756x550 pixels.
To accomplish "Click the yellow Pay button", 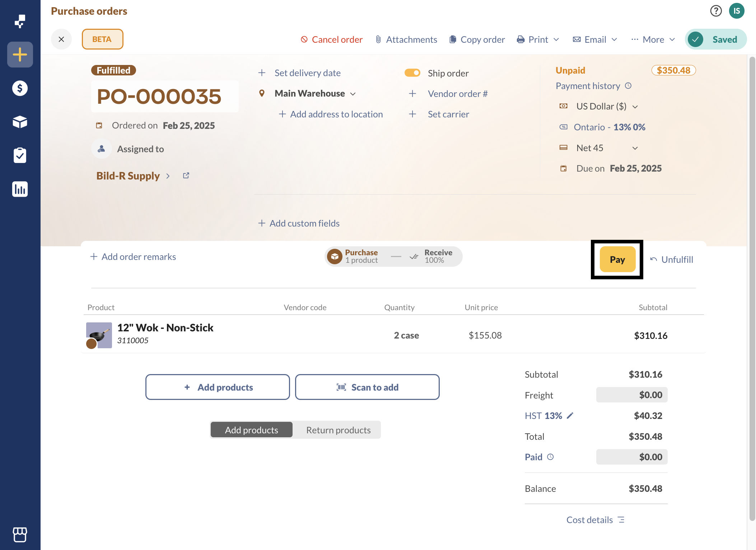I will 617,260.
